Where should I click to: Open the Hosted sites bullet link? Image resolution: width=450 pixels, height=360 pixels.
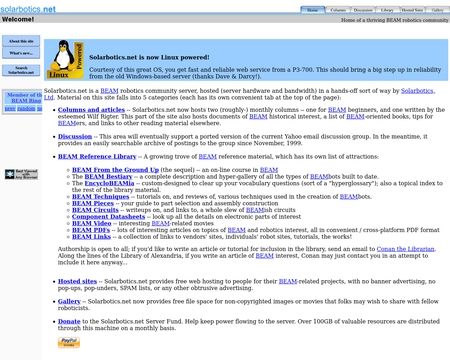coord(77,281)
